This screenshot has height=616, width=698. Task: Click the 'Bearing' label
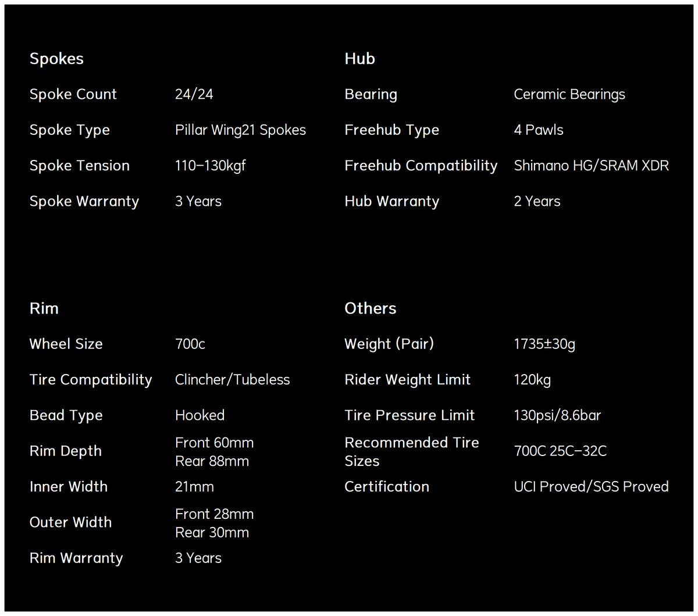[x=371, y=95]
